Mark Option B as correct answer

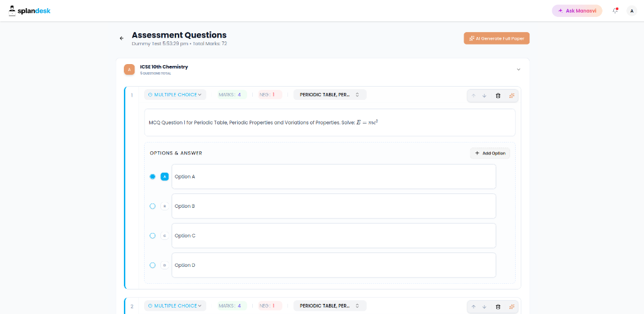[x=152, y=206]
